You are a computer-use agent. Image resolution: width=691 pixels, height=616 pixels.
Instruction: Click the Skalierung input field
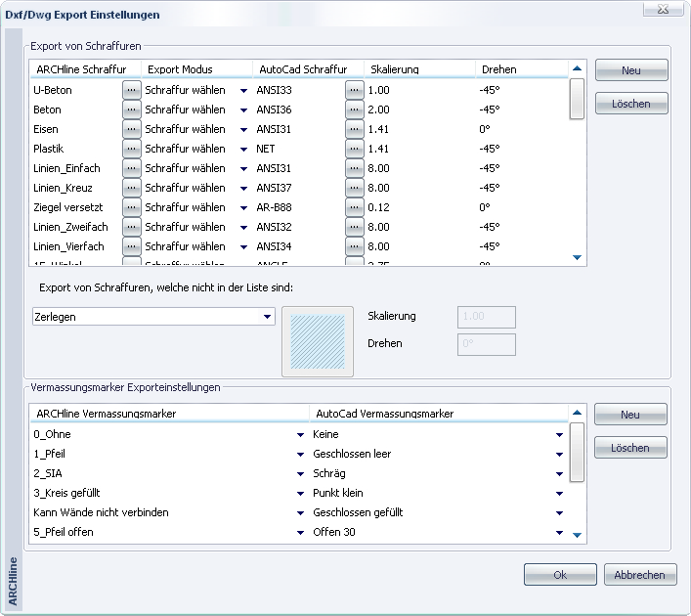[x=487, y=317]
